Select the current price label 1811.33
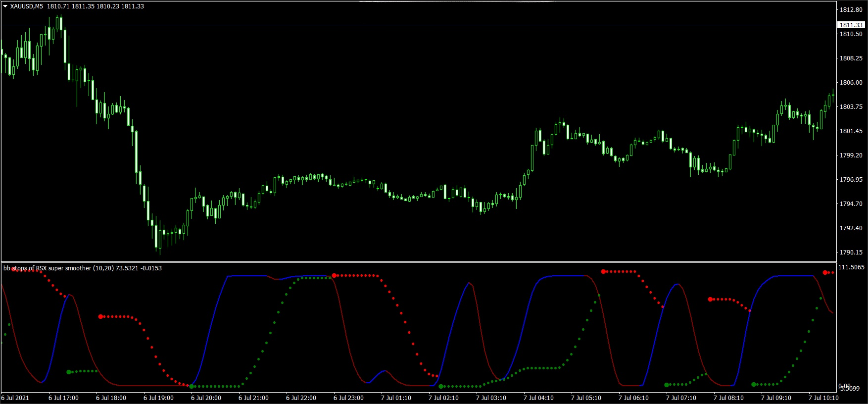 coord(851,25)
